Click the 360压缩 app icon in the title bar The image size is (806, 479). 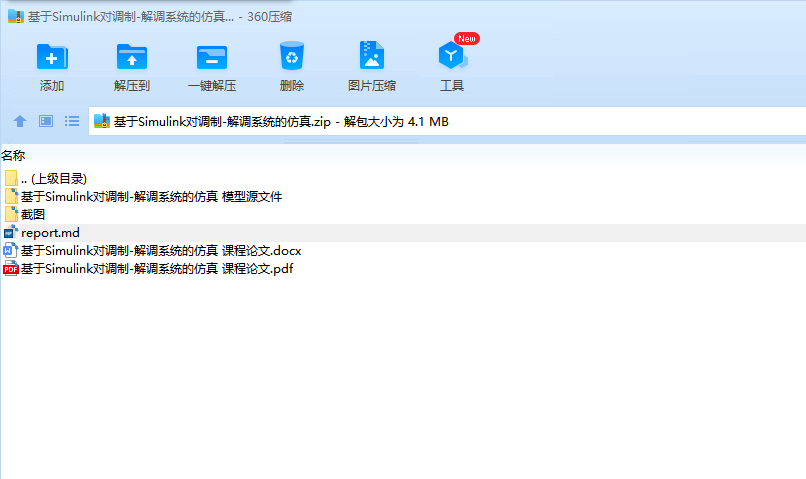15,16
